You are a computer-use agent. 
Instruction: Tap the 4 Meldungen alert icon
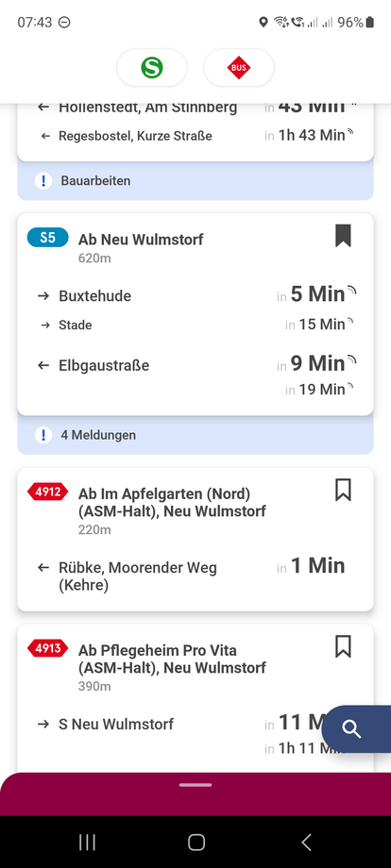click(x=43, y=435)
